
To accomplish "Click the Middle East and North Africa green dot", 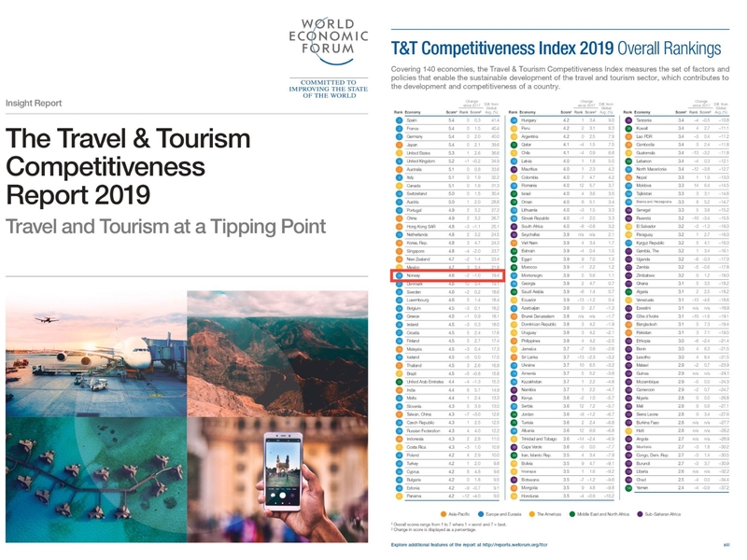I will point(572,514).
